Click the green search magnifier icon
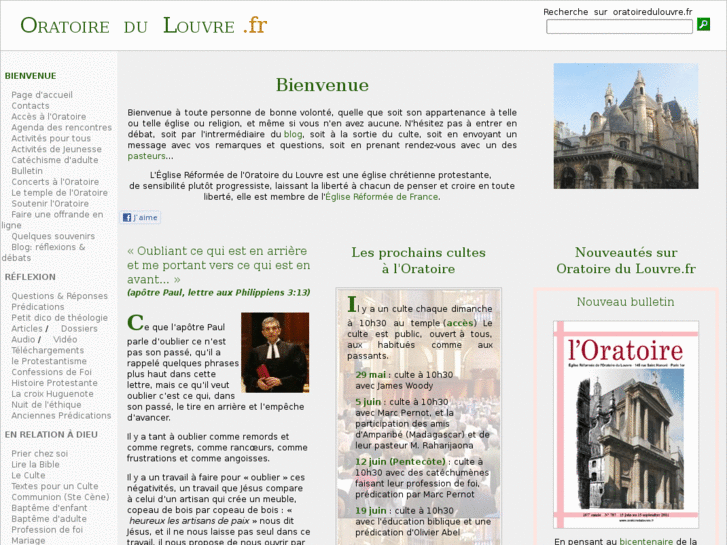Image resolution: width=727 pixels, height=545 pixels. [703, 24]
